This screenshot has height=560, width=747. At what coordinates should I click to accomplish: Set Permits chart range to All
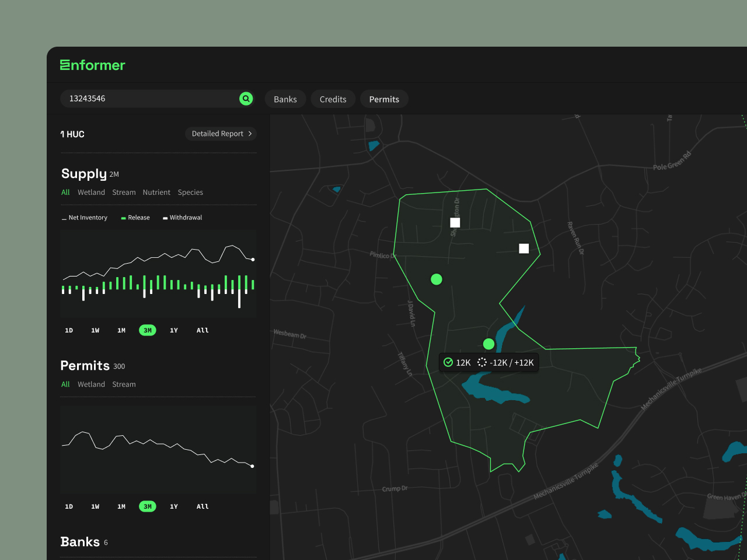click(x=203, y=506)
